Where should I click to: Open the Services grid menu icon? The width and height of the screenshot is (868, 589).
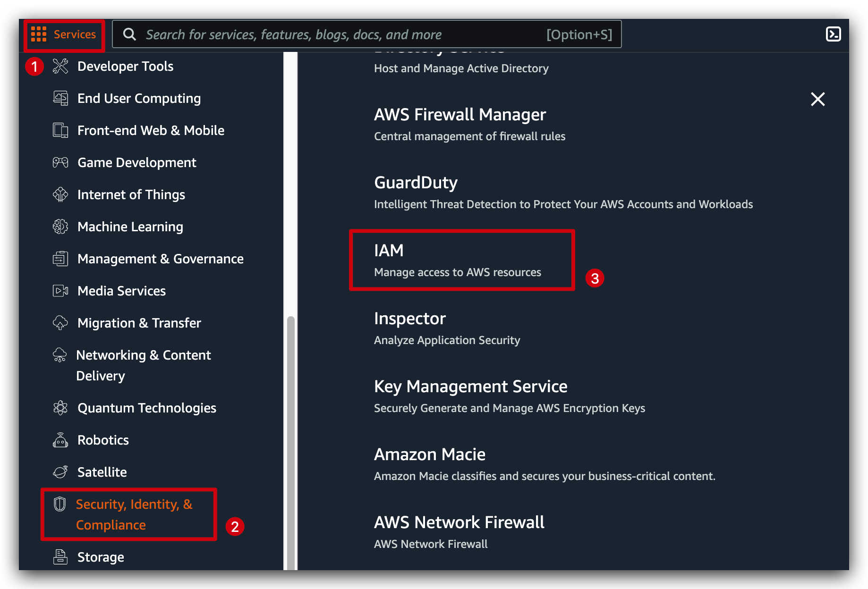[39, 34]
